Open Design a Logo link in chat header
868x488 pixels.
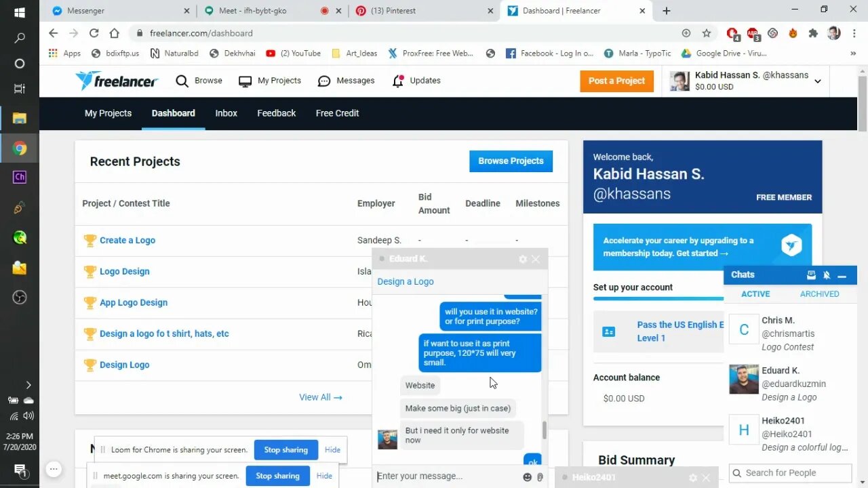406,282
